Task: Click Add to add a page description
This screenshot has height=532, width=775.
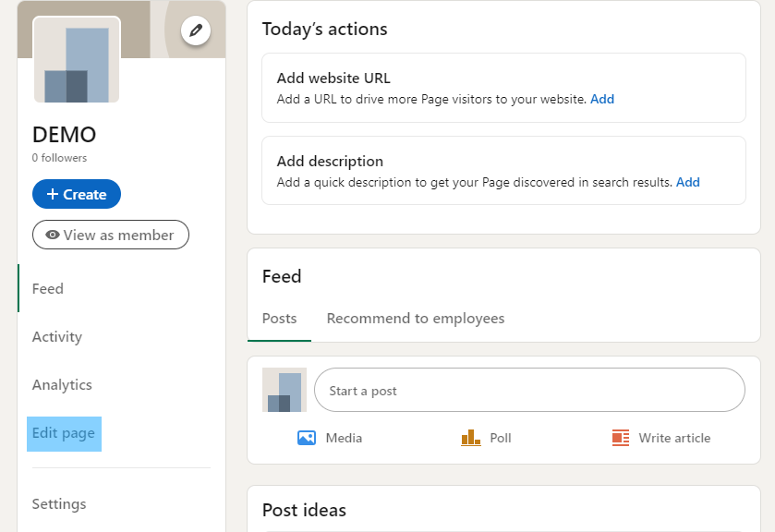Action: (688, 182)
